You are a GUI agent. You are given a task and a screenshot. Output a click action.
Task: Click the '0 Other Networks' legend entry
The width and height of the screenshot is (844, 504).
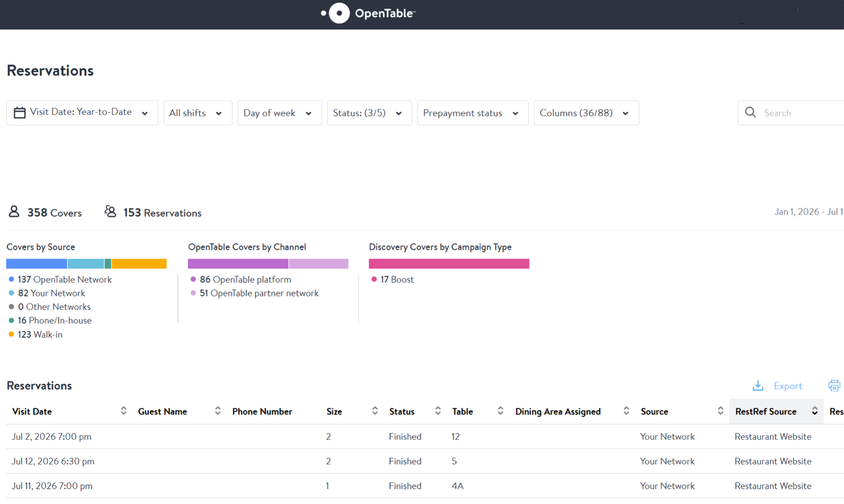point(50,307)
